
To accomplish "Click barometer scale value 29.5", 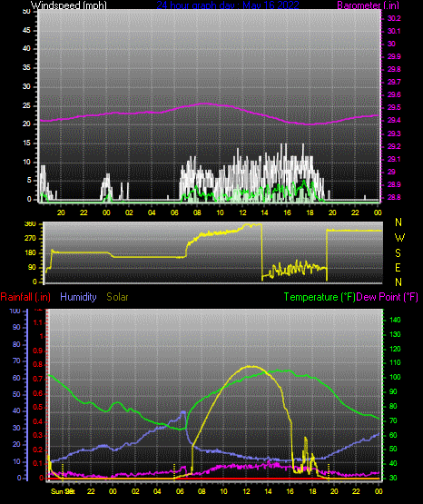I will [x=394, y=107].
